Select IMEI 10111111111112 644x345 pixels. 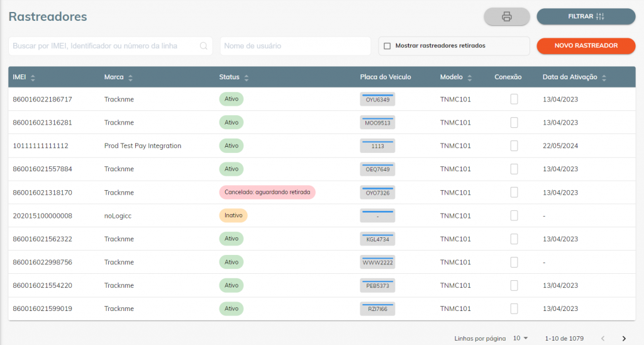pyautogui.click(x=41, y=146)
